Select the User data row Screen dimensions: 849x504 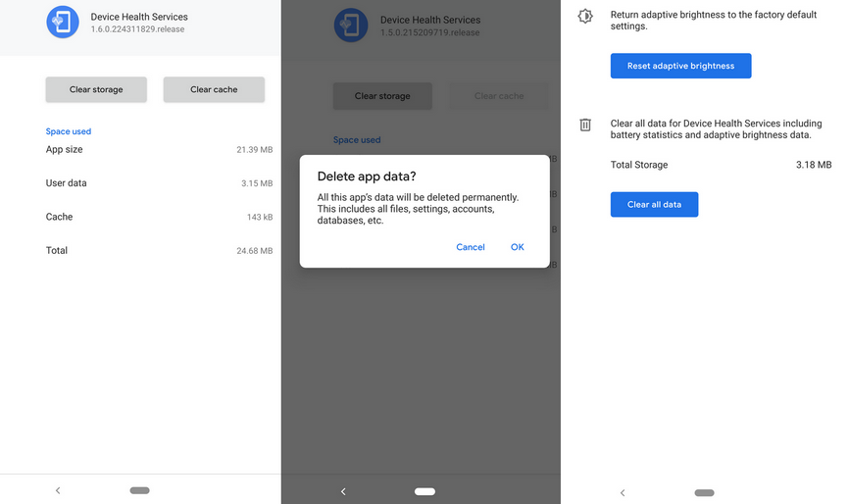[x=159, y=183]
